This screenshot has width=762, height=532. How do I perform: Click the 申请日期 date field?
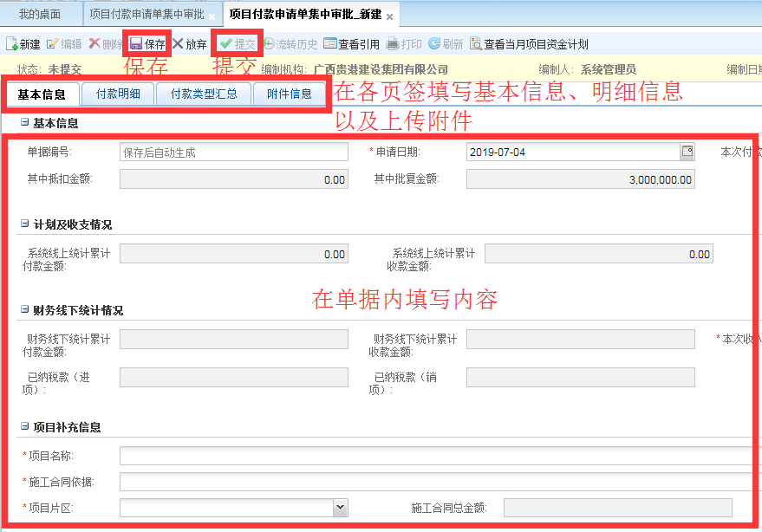[x=572, y=152]
